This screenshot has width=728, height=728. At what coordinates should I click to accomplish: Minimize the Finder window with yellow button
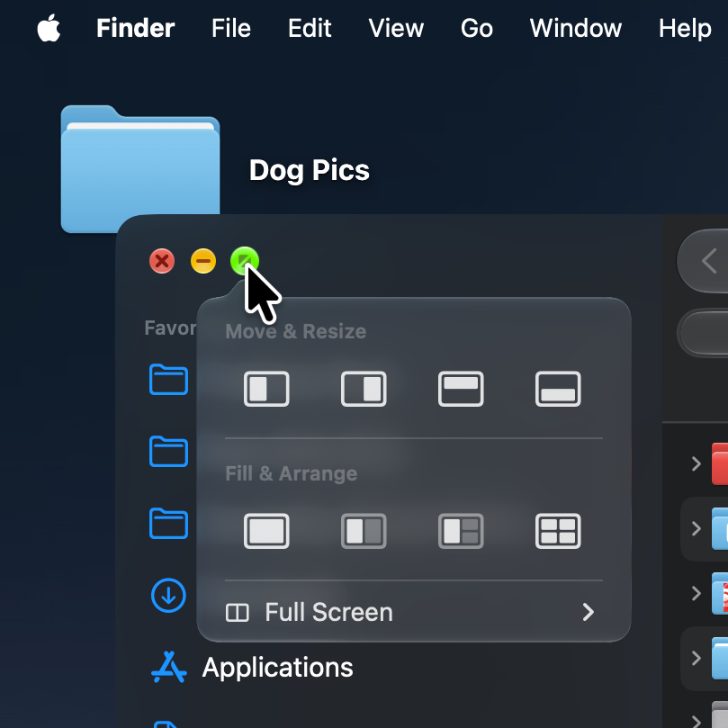[x=203, y=260]
